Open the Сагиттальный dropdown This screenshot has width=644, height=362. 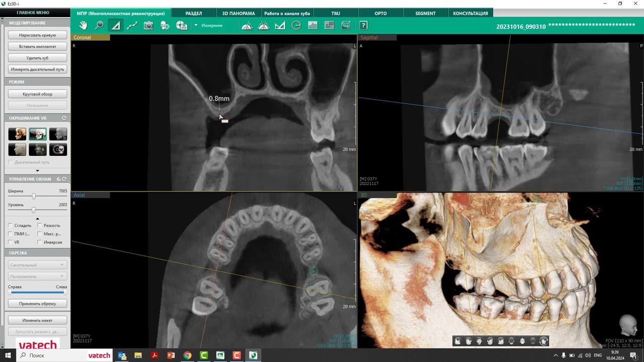37,265
